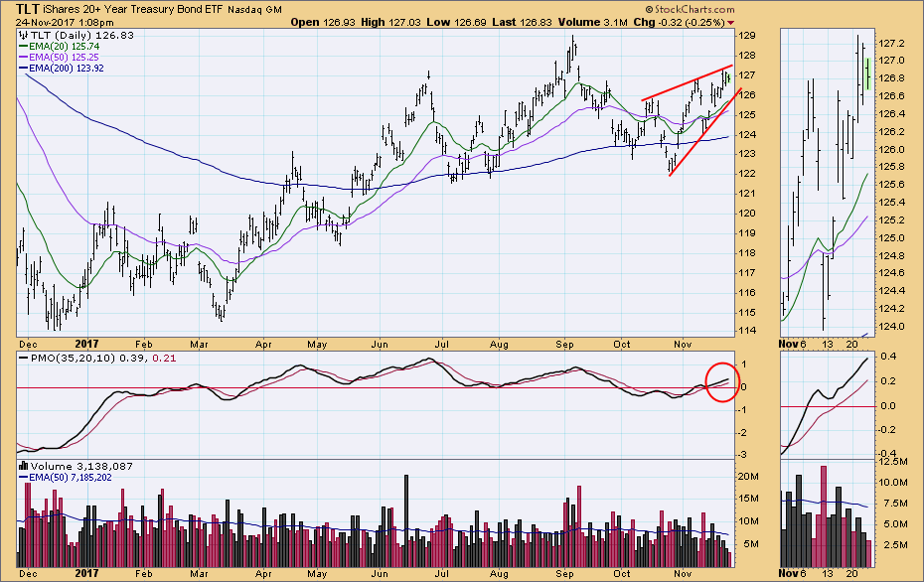Click the -3 label on the PMO axis
This screenshot has height=582, width=924.
click(x=744, y=455)
